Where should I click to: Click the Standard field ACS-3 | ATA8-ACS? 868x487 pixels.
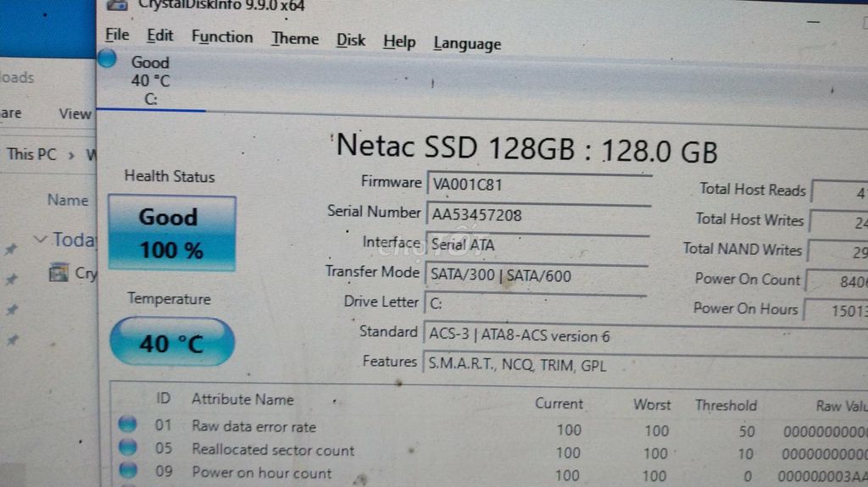pos(645,335)
